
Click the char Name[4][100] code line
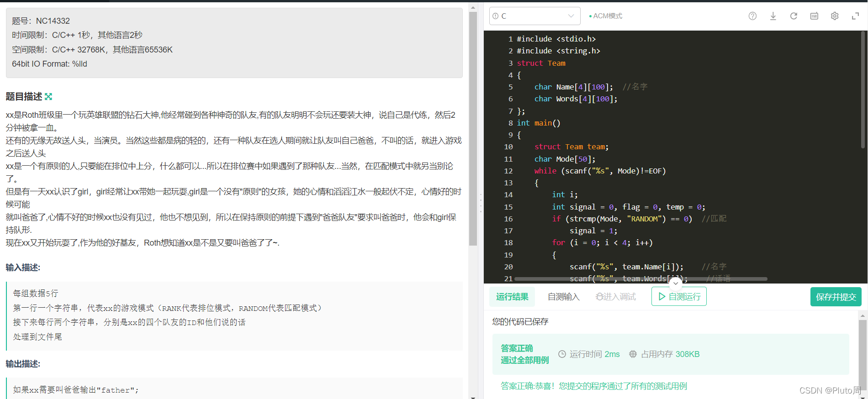pyautogui.click(x=591, y=87)
